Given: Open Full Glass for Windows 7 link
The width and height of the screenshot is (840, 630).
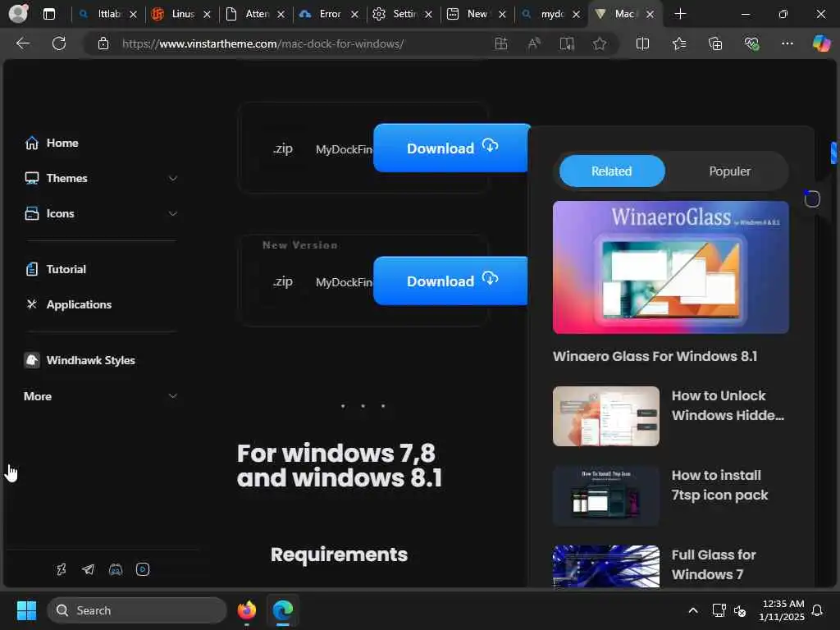Looking at the screenshot, I should click(x=714, y=564).
